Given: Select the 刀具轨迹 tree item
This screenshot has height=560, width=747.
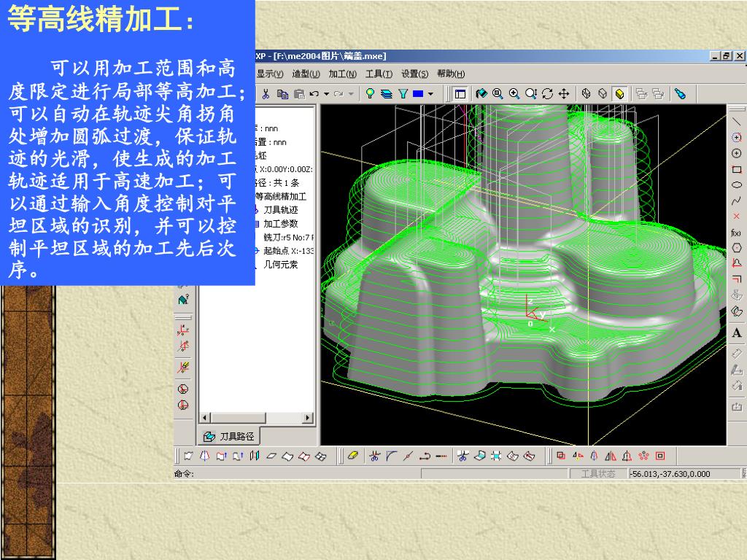Looking at the screenshot, I should 281,209.
